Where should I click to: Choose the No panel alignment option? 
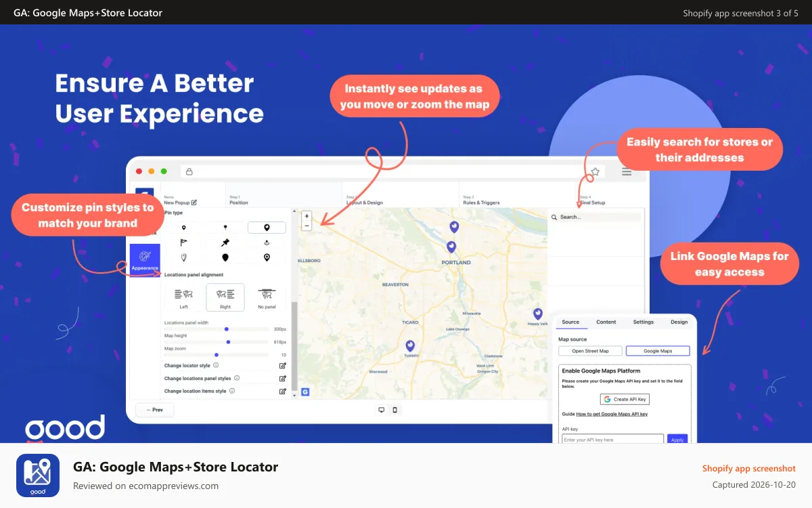(x=267, y=297)
